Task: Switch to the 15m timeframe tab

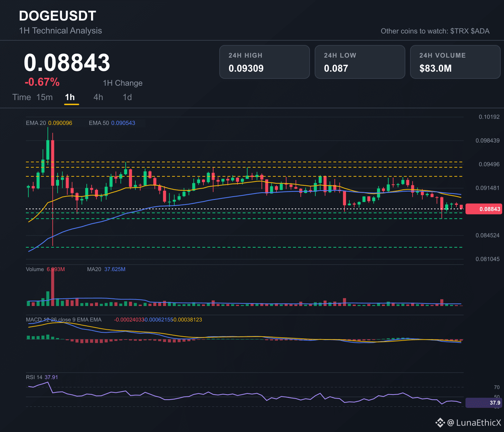Action: point(45,97)
